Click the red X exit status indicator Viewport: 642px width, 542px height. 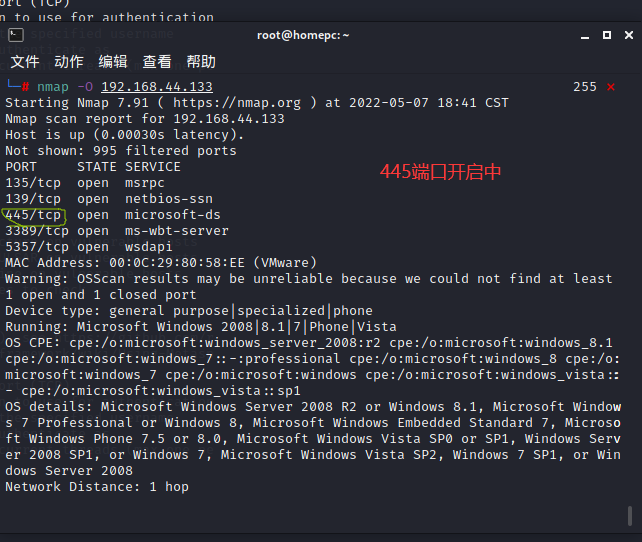click(611, 87)
